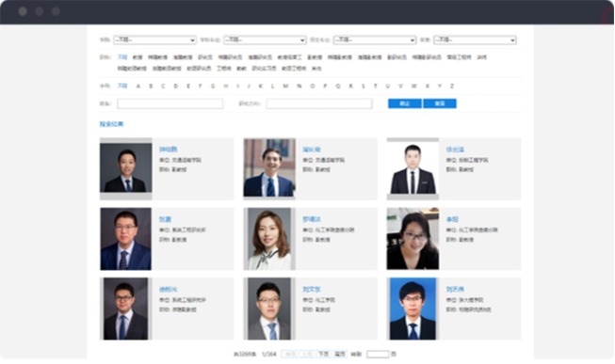
Task: Select the highlighted blue 不限 option in alphabet row
Action: coord(122,86)
